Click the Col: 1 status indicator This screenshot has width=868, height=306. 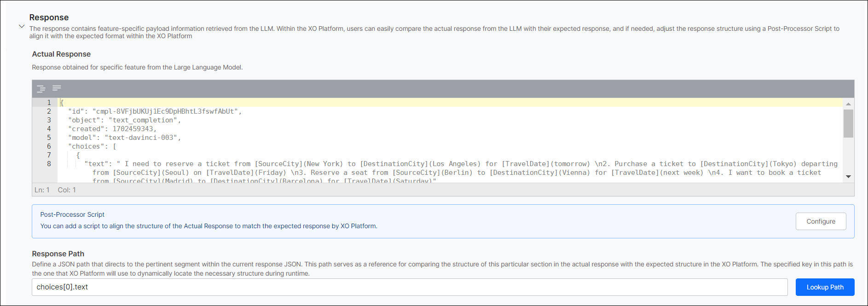[x=67, y=190]
